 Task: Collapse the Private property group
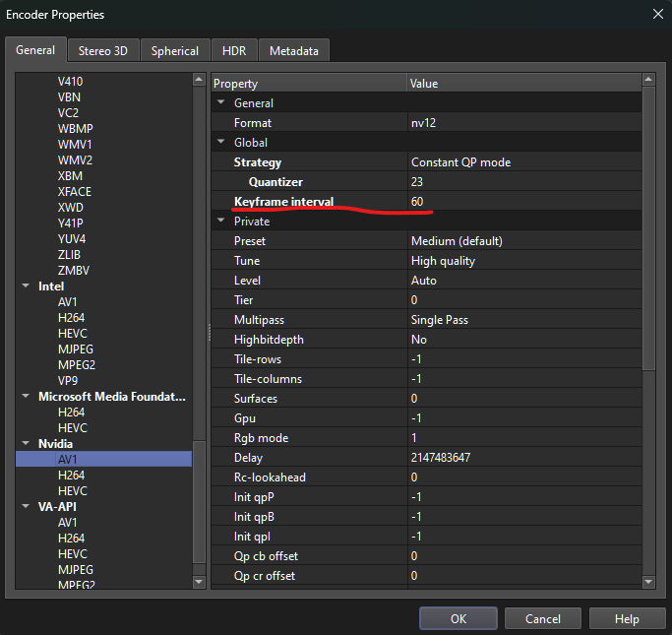[222, 222]
